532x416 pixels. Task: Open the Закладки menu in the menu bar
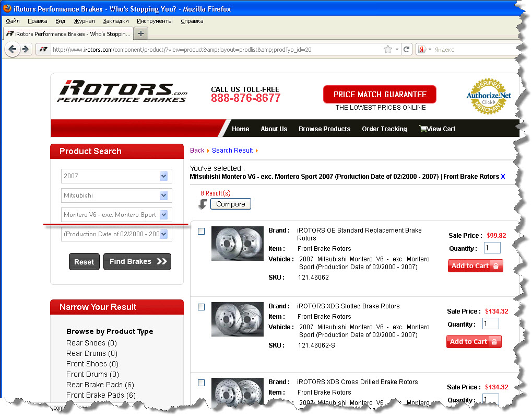115,21
